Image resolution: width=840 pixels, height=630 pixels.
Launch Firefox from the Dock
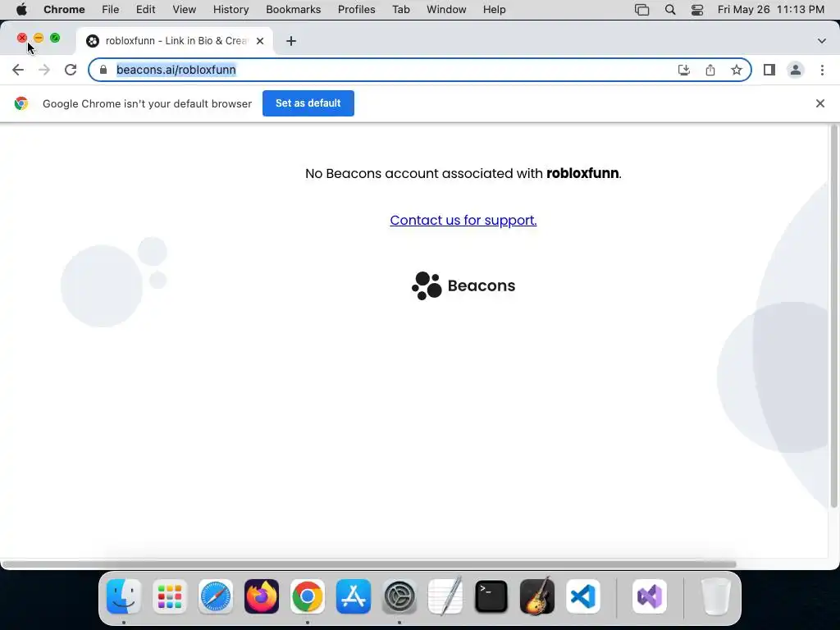click(262, 596)
